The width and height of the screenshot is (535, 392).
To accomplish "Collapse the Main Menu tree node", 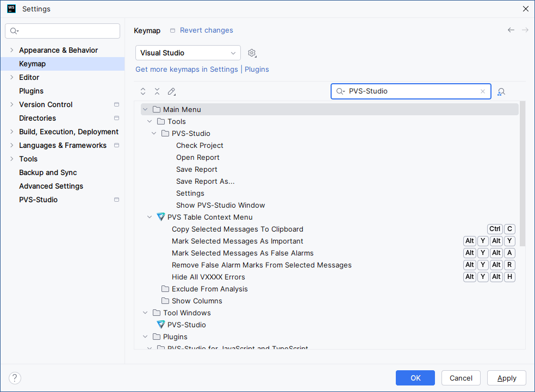I will pyautogui.click(x=145, y=109).
